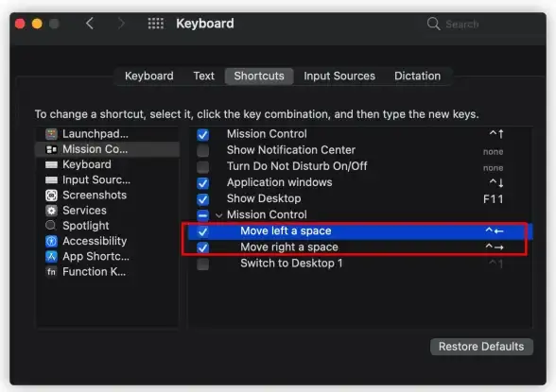Select Launchpad icon in shortcut categories
The width and height of the screenshot is (556, 392).
click(51, 134)
